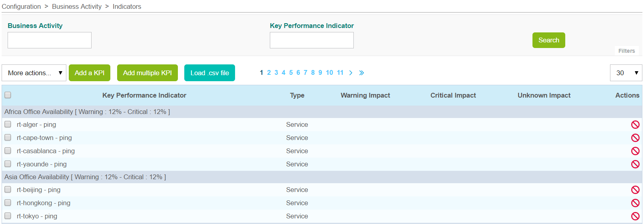Click disable icon for rt-beijing ping

[635, 190]
